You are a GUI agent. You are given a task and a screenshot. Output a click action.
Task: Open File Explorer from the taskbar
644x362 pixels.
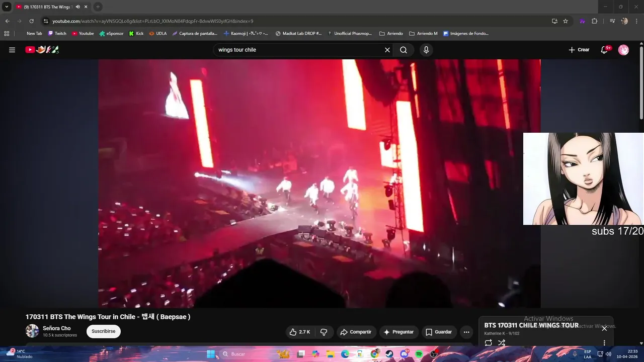331,354
